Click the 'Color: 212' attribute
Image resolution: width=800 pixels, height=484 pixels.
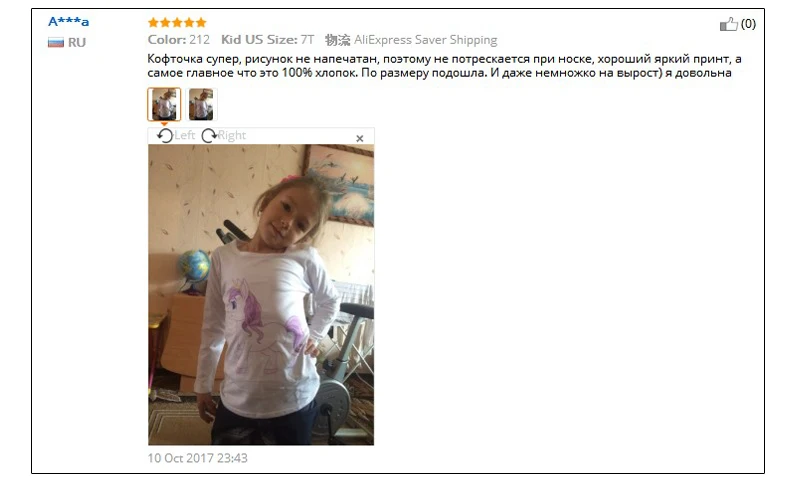(179, 40)
